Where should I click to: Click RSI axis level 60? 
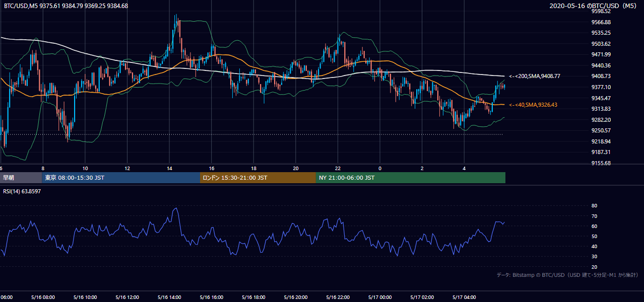coord(594,226)
